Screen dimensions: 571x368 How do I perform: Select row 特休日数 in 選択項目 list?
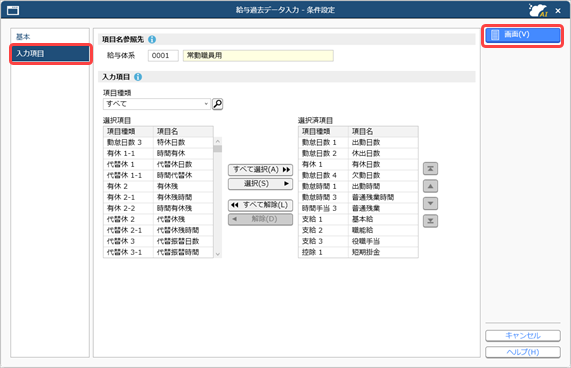click(158, 142)
